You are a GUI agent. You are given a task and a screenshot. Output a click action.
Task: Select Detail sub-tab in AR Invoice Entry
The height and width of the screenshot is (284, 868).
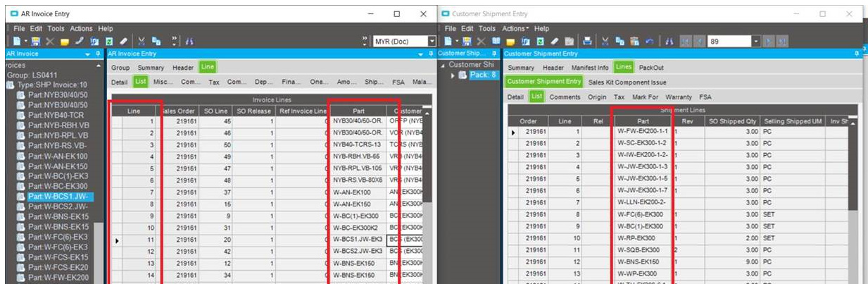(x=119, y=82)
